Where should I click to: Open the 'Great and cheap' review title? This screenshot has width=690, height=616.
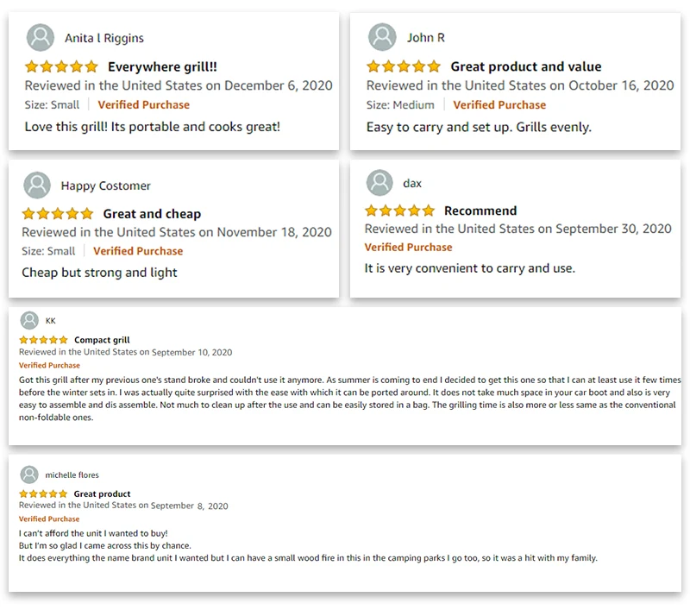coord(152,213)
